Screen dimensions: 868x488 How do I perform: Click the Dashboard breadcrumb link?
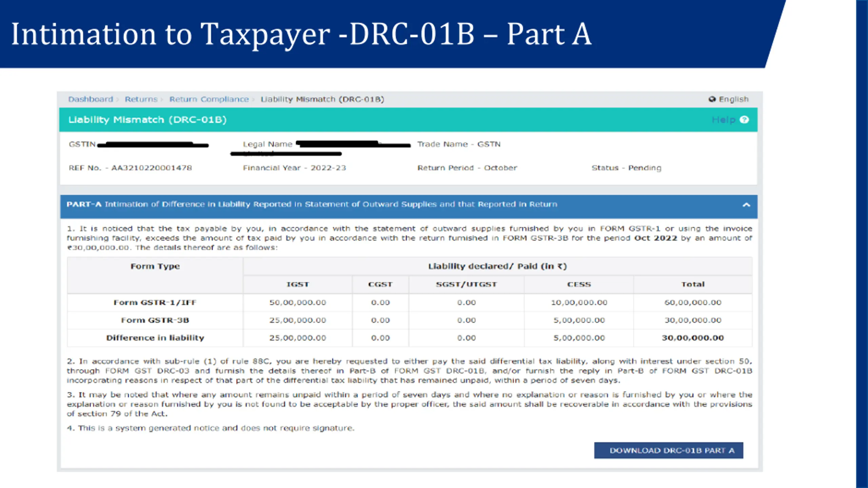(91, 99)
